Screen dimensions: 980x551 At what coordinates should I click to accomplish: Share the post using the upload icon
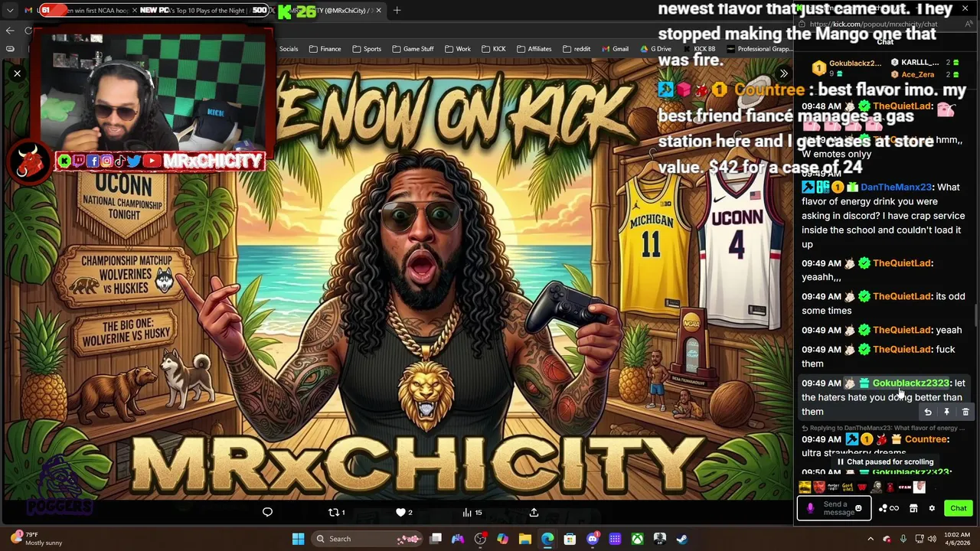[x=534, y=512]
